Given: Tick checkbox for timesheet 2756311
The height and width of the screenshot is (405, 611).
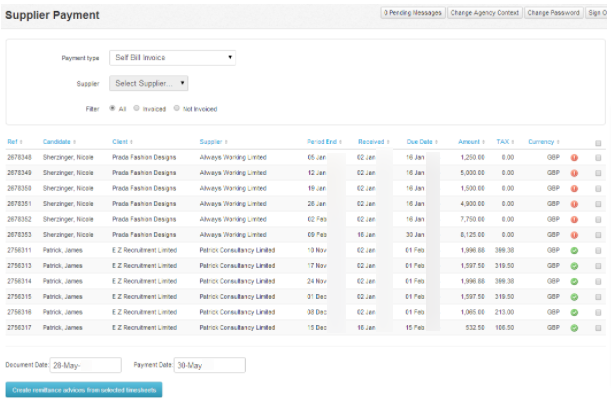Looking at the screenshot, I should (598, 251).
